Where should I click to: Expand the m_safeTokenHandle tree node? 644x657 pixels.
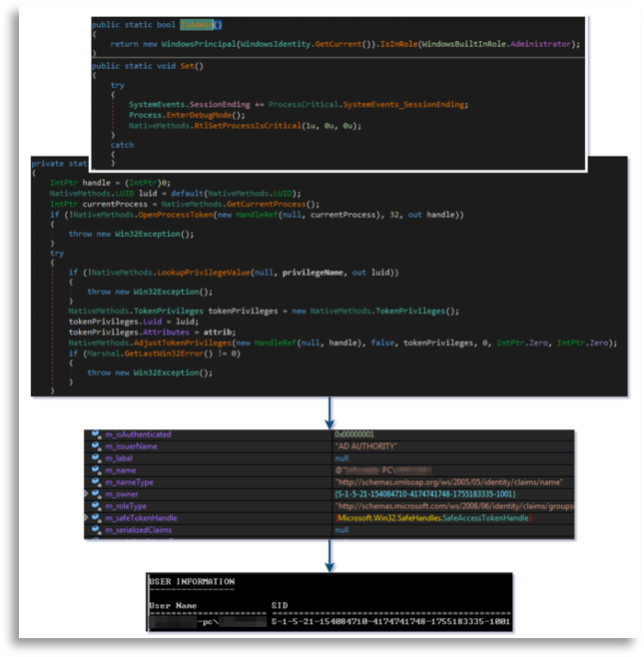[x=87, y=518]
